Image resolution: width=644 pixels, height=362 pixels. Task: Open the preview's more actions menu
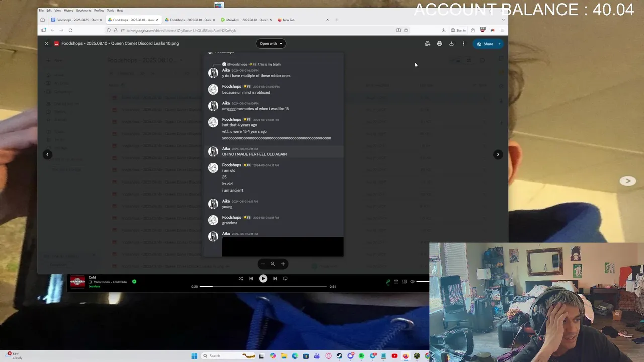463,44
